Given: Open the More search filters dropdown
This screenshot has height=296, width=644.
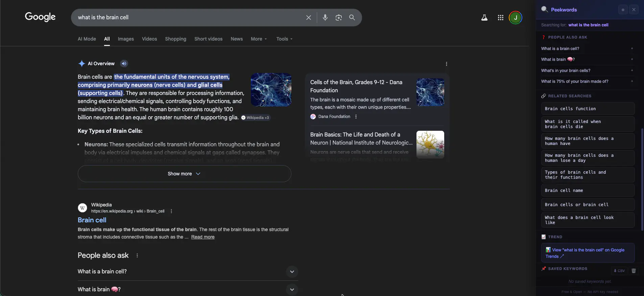Looking at the screenshot, I should coord(259,39).
